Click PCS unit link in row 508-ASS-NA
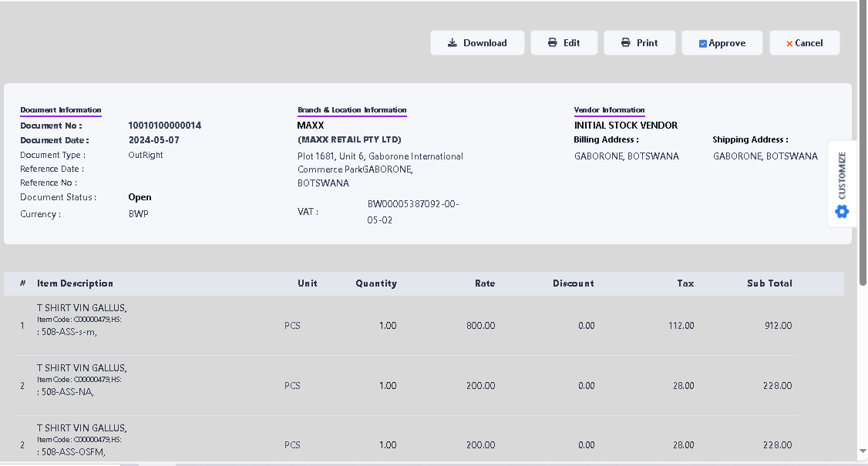868x466 pixels. 292,386
